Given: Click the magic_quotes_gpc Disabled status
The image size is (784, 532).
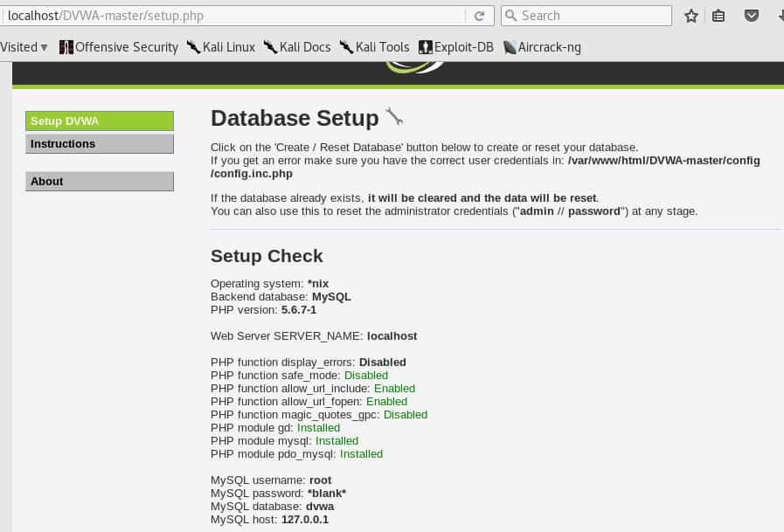Looking at the screenshot, I should 406,415.
